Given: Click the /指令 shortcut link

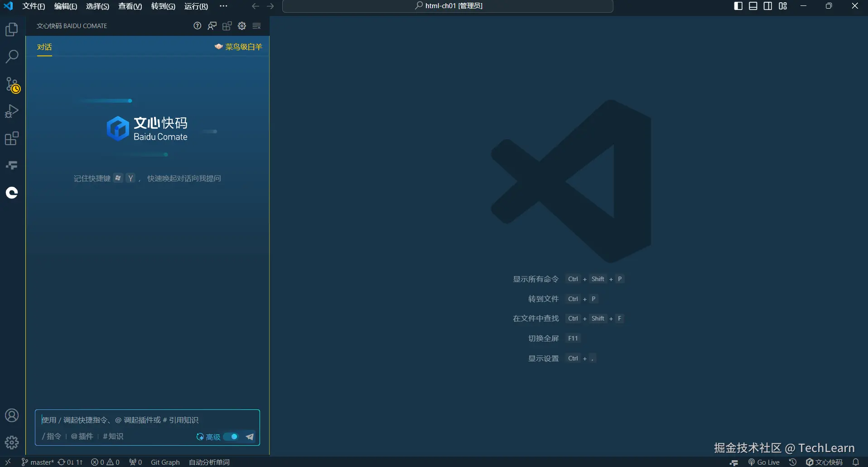Looking at the screenshot, I should pyautogui.click(x=52, y=436).
